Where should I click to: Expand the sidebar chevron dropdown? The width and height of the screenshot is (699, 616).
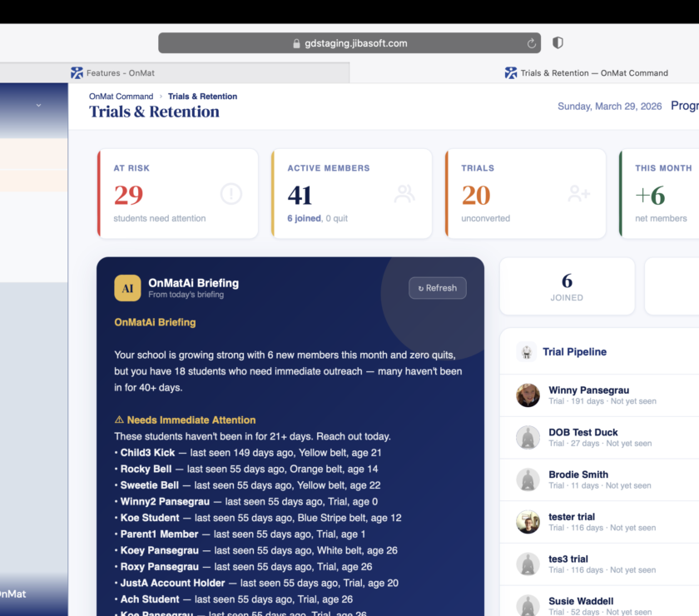coord(38,105)
